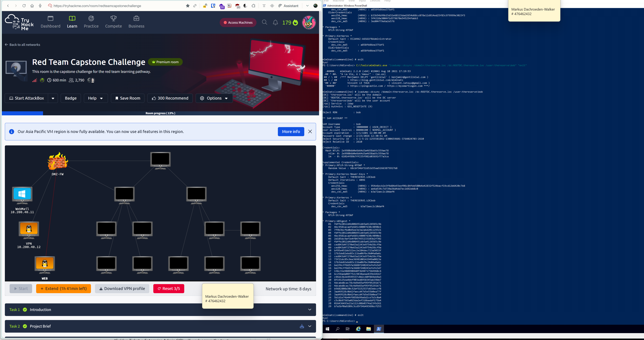Click the Room progress bar
Screen dimensions: 644x340
tap(160, 113)
